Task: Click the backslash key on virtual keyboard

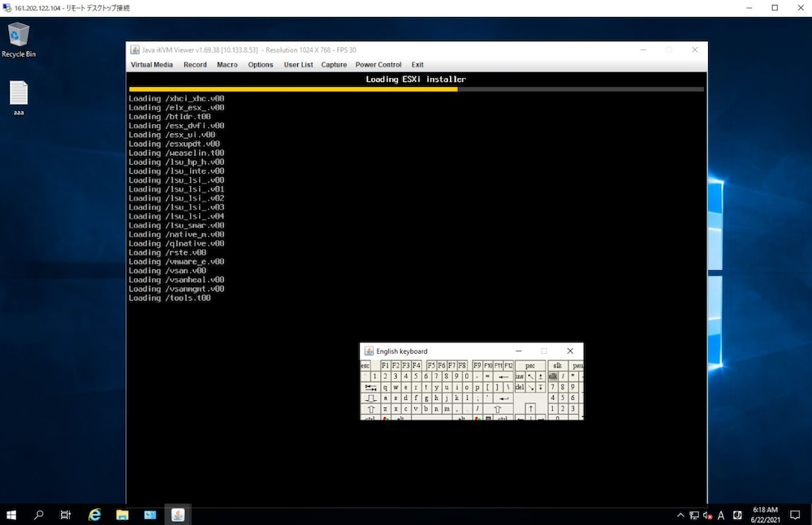Action: (x=508, y=387)
